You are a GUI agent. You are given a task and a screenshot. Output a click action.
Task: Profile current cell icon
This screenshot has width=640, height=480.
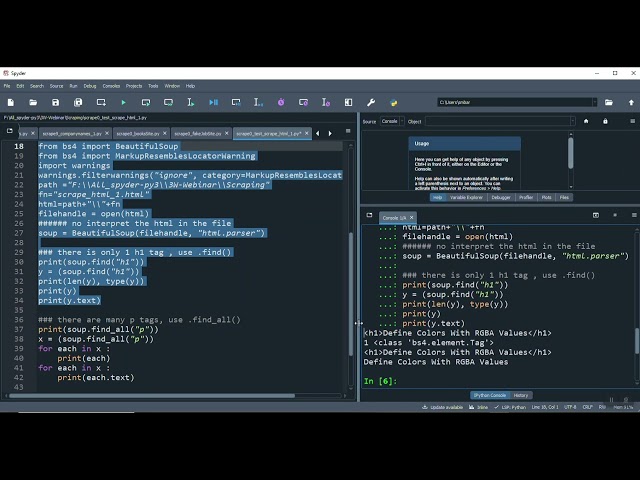click(303, 102)
